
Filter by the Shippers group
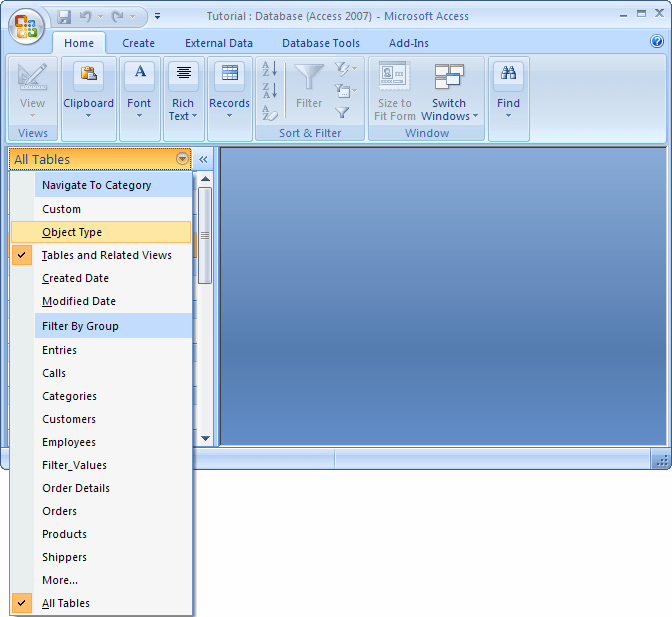point(101,558)
